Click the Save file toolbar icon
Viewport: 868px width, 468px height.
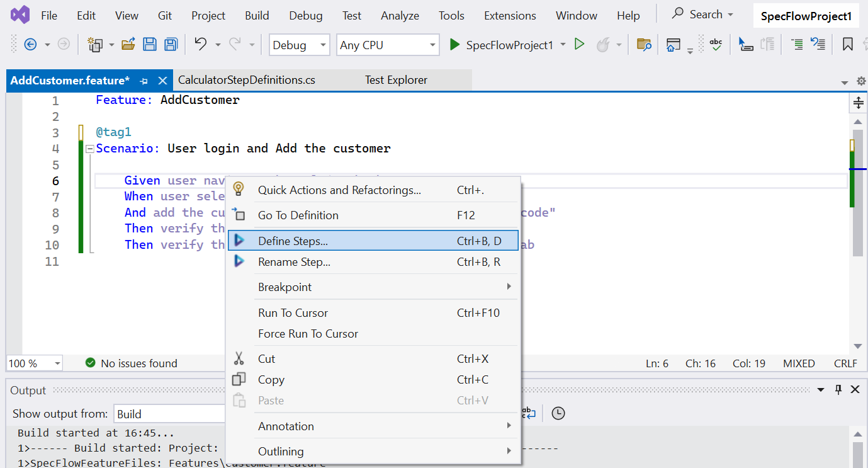pos(150,45)
